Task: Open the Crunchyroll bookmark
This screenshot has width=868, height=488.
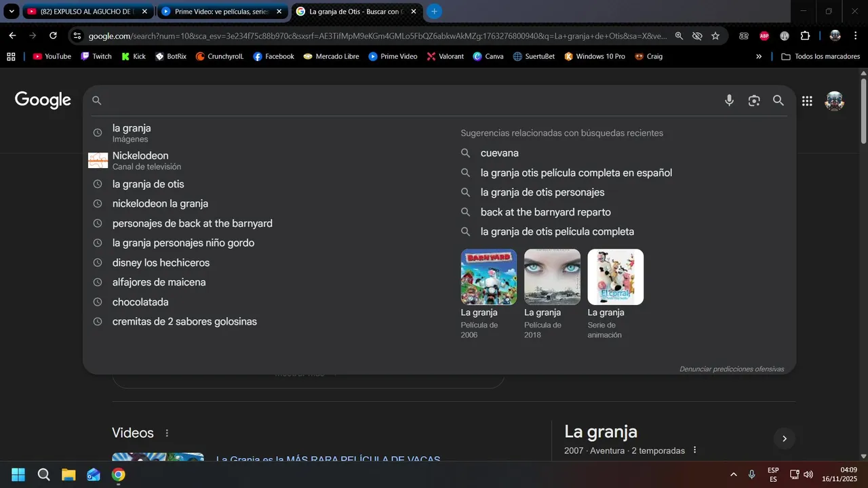Action: click(x=219, y=56)
